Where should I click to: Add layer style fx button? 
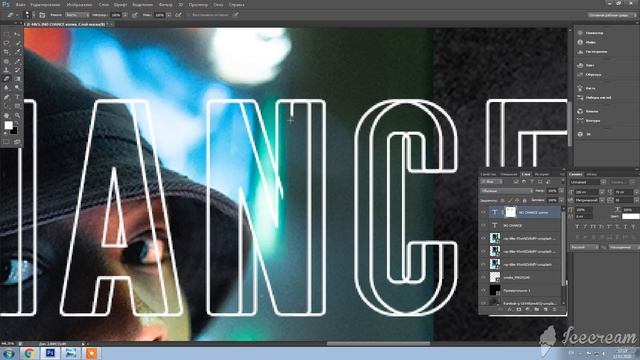510,309
